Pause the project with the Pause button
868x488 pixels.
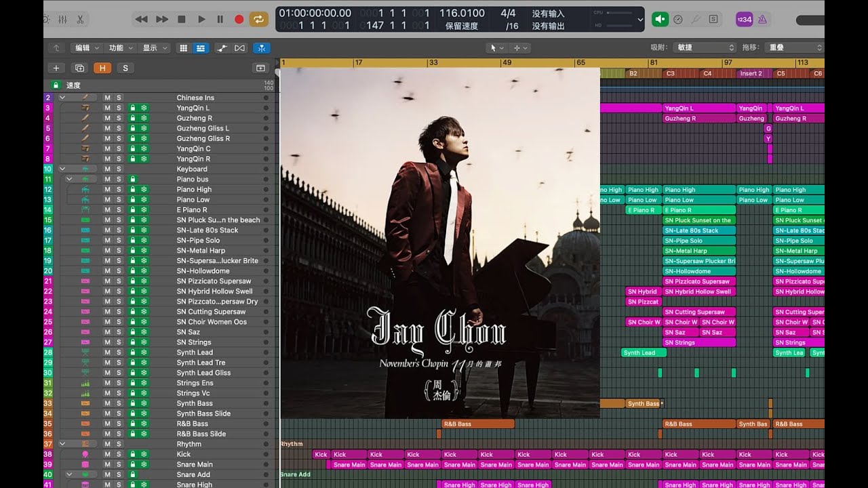pos(220,20)
